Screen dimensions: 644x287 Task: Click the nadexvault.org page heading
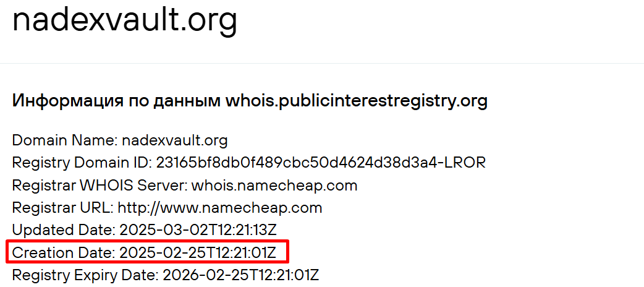(125, 20)
